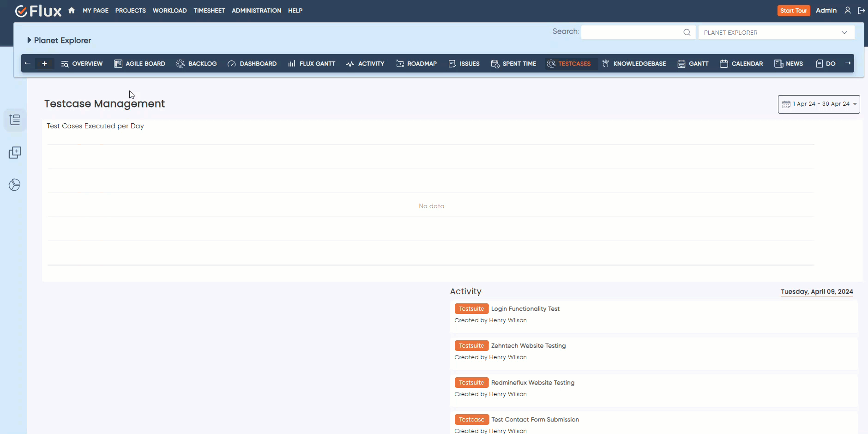Screen dimensions: 868x434
Task: Click the plus button in project toolbar
Action: 44,64
